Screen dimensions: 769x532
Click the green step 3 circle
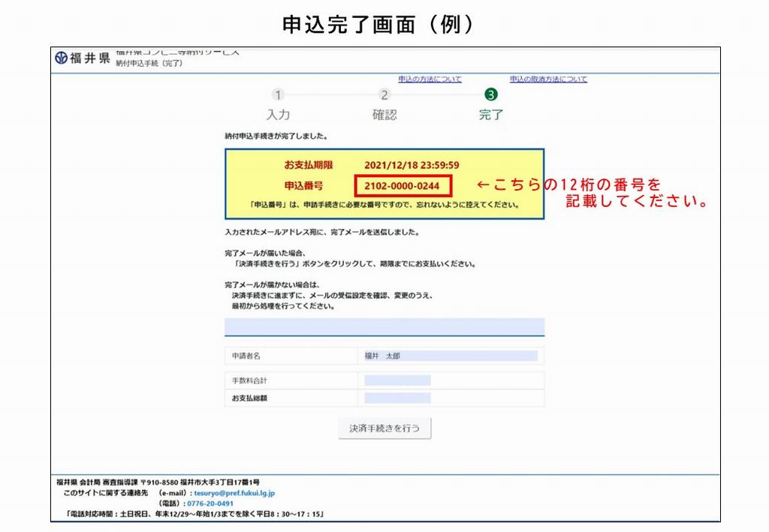point(491,95)
